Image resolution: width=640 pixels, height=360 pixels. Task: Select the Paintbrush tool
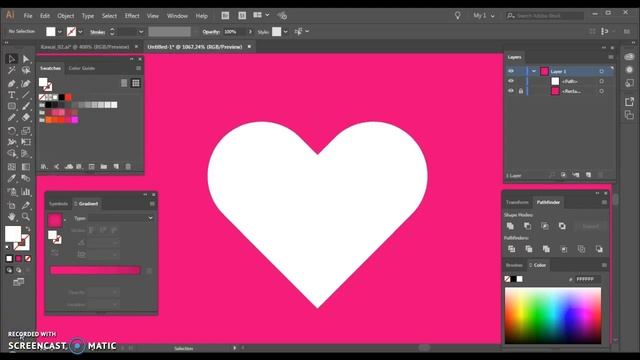(26, 107)
